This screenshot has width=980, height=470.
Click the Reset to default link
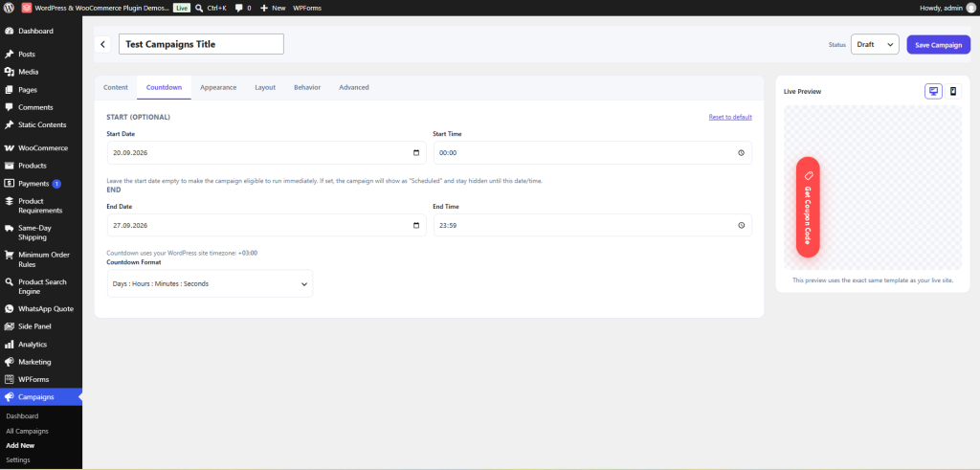(730, 117)
